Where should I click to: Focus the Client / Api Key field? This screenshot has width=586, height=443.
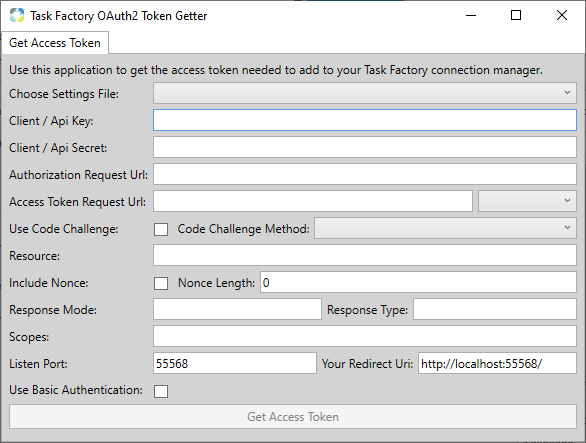[x=365, y=120]
